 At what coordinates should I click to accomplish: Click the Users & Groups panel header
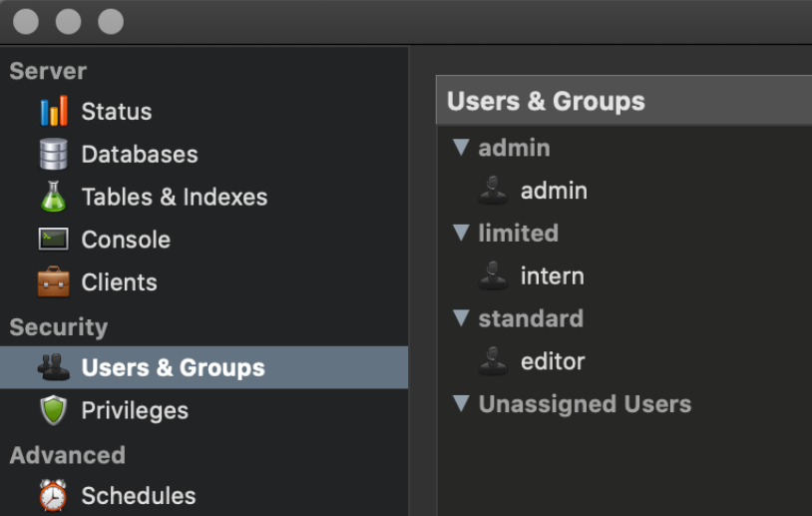pyautogui.click(x=624, y=100)
